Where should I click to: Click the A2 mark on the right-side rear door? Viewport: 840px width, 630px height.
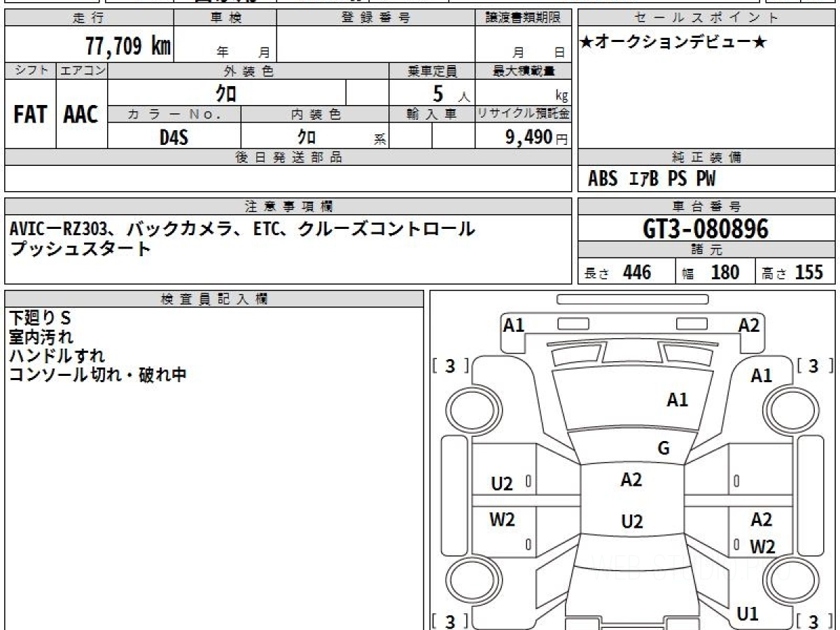pos(761,519)
